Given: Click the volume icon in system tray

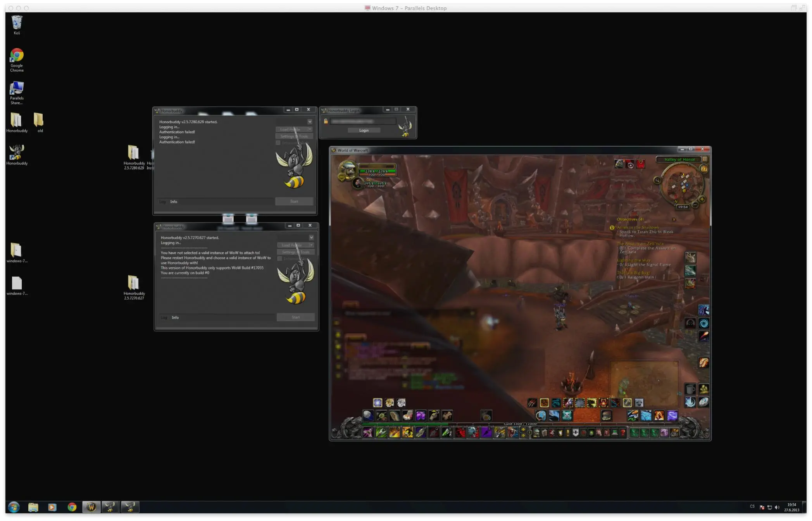Looking at the screenshot, I should [777, 507].
